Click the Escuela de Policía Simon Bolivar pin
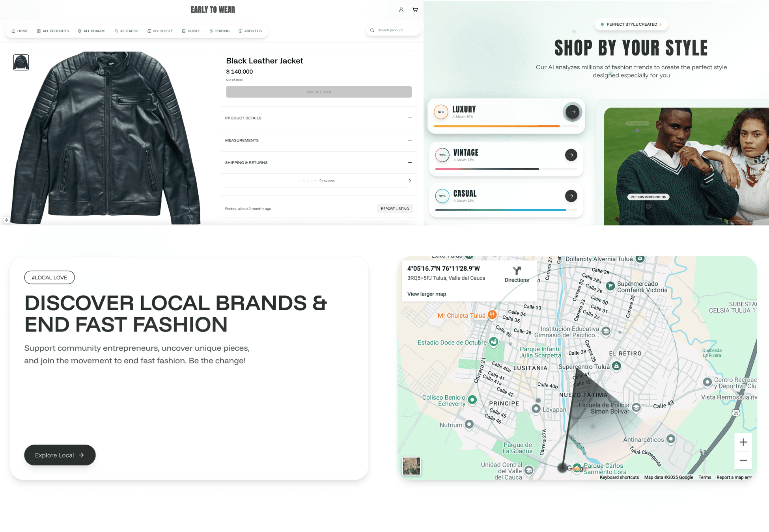The width and height of the screenshot is (769, 532). pyautogui.click(x=636, y=407)
